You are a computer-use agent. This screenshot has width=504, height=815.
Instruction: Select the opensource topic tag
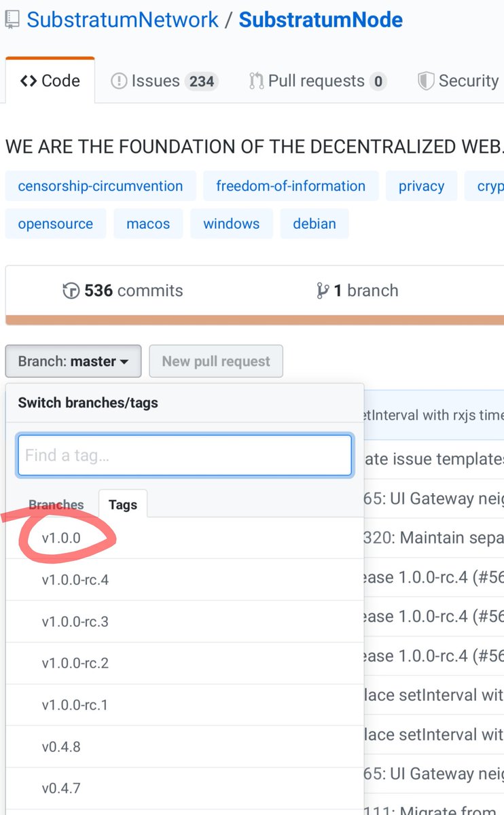point(56,223)
